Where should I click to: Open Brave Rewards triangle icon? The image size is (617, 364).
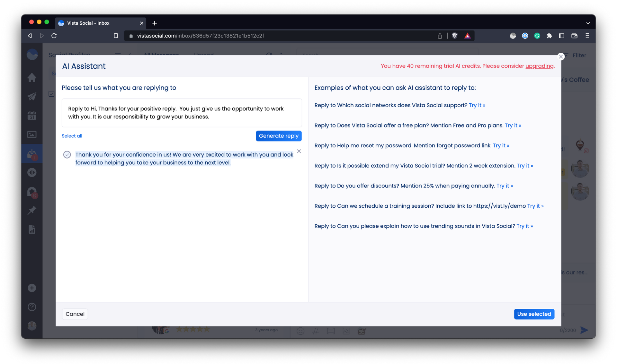click(x=468, y=36)
